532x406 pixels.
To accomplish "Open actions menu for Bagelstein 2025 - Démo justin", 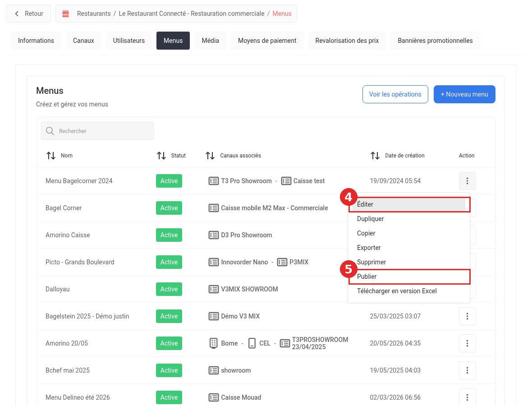I will pyautogui.click(x=467, y=316).
